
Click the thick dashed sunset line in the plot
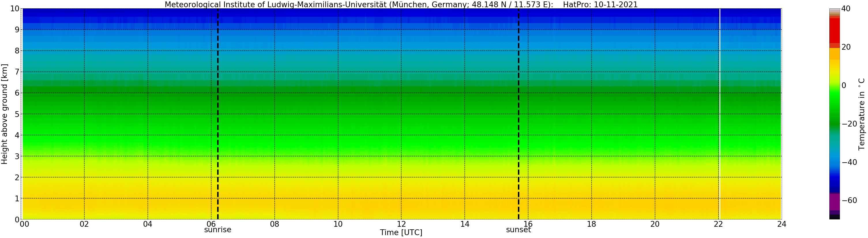[518, 114]
